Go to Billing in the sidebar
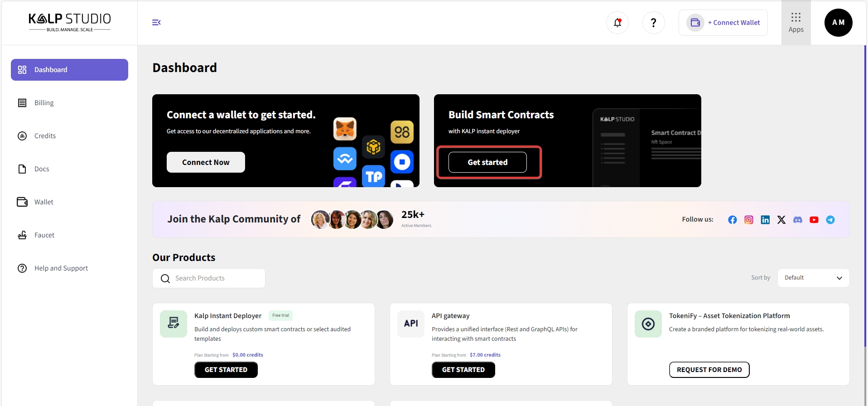Image resolution: width=868 pixels, height=406 pixels. [44, 103]
